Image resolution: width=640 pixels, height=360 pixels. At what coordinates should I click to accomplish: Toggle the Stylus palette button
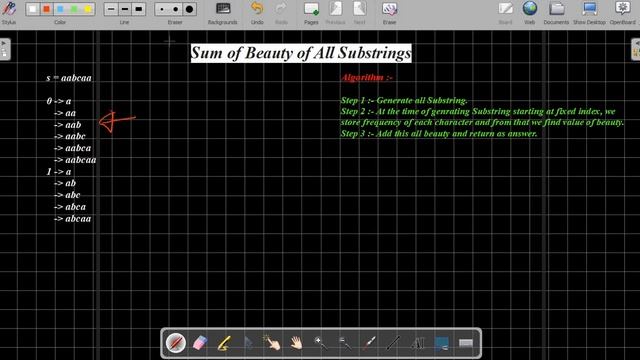coord(9,12)
